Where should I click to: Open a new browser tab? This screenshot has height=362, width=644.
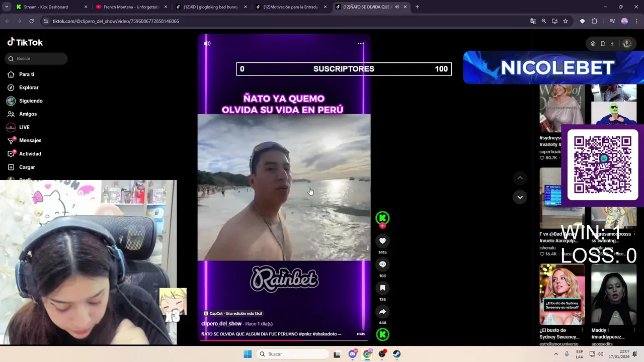click(417, 7)
